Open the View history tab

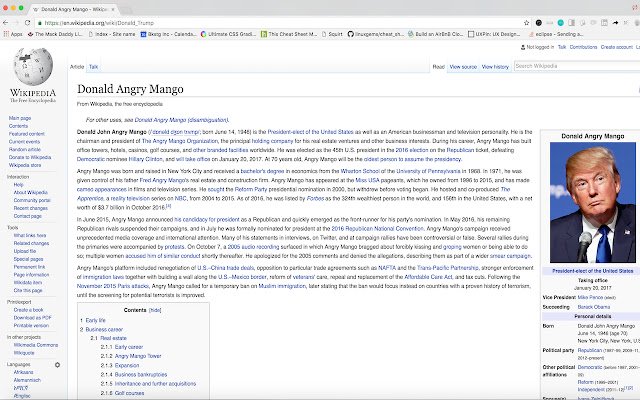point(495,67)
